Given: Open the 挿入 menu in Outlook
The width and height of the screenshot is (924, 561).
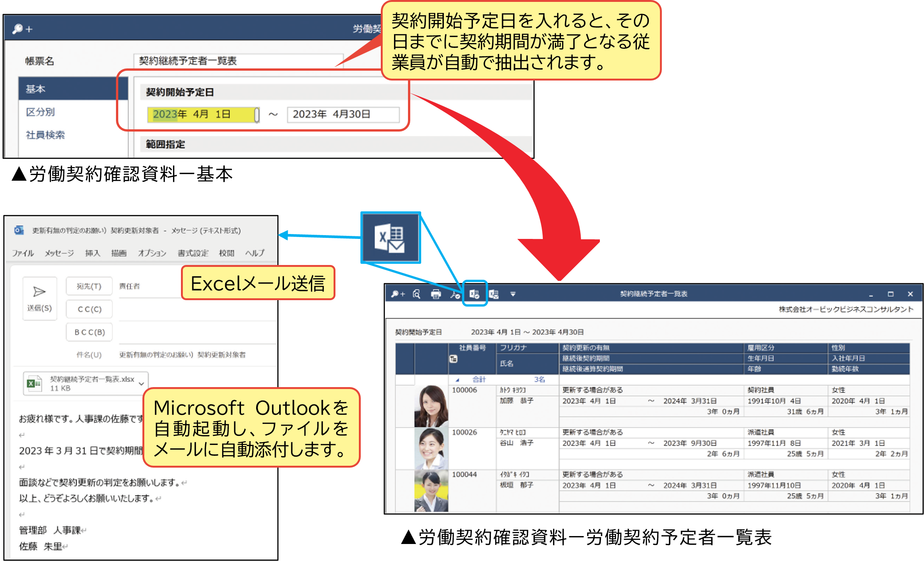Looking at the screenshot, I should (93, 253).
